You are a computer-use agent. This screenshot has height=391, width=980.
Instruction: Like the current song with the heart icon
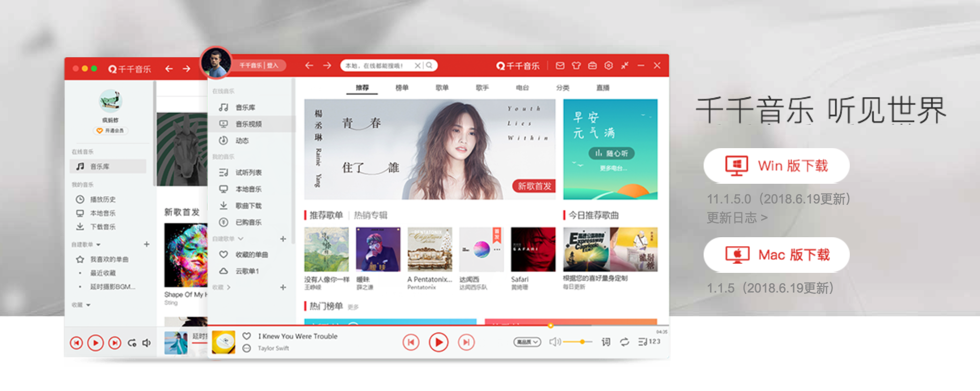247,336
